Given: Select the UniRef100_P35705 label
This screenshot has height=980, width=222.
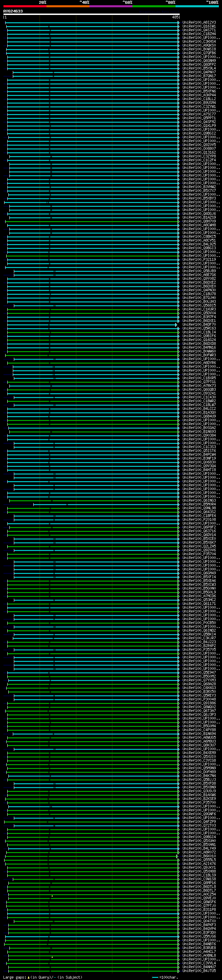Looking at the screenshot, I should 199,649.
